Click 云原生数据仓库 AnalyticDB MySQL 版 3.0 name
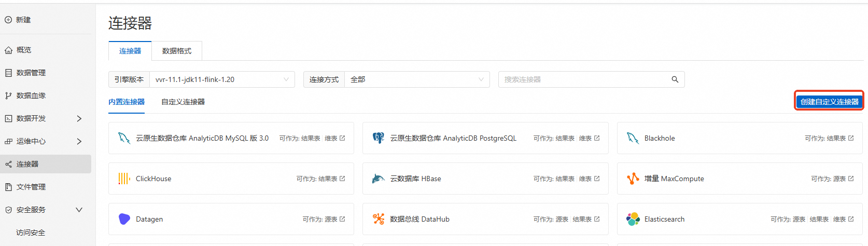This screenshot has height=246, width=868. click(x=202, y=138)
